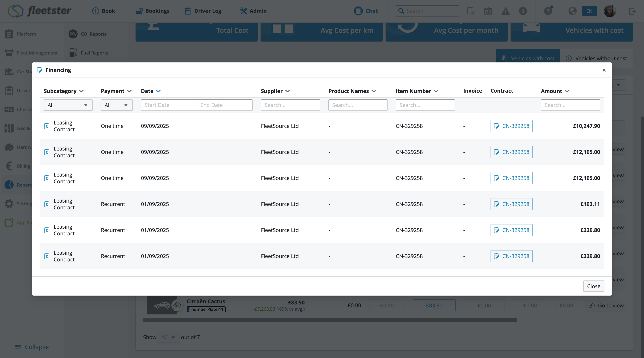Open the calendar icon in header toolbar
This screenshot has width=644, height=358.
pyautogui.click(x=488, y=11)
